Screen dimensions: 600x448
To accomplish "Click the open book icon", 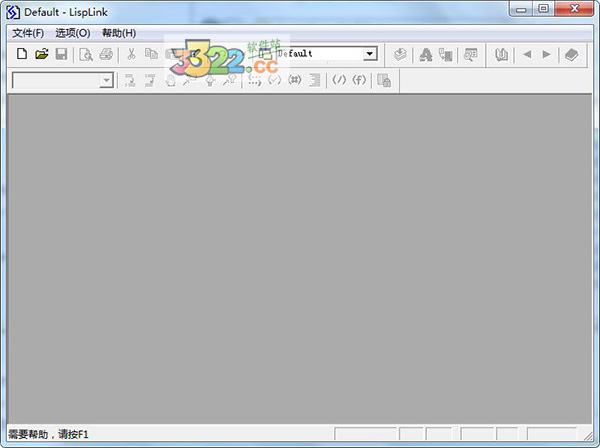I will pos(501,55).
